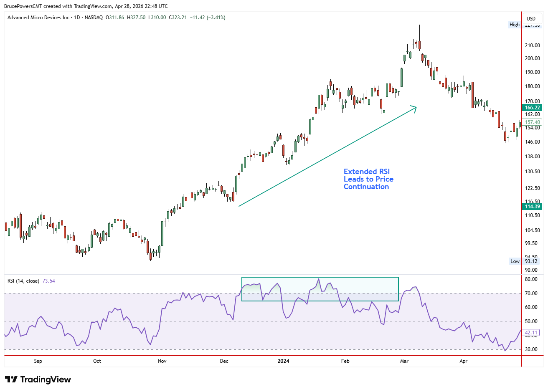
Task: Click the 104.50 price axis value
Action: point(533,230)
